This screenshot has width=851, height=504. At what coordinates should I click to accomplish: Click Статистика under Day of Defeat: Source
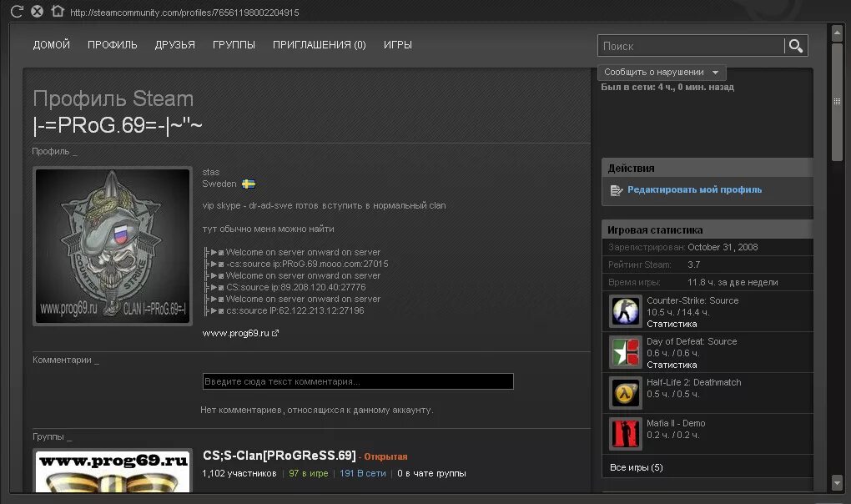click(x=672, y=365)
